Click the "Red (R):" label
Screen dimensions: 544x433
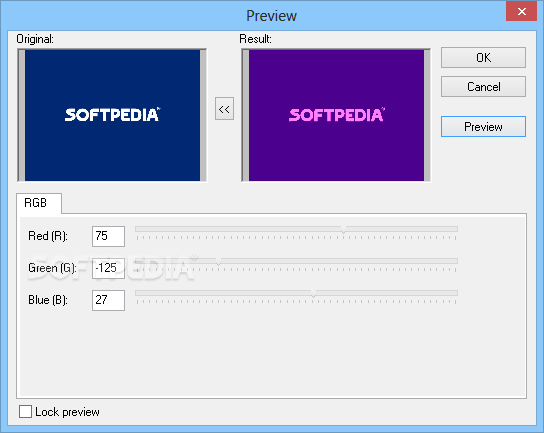(x=48, y=236)
